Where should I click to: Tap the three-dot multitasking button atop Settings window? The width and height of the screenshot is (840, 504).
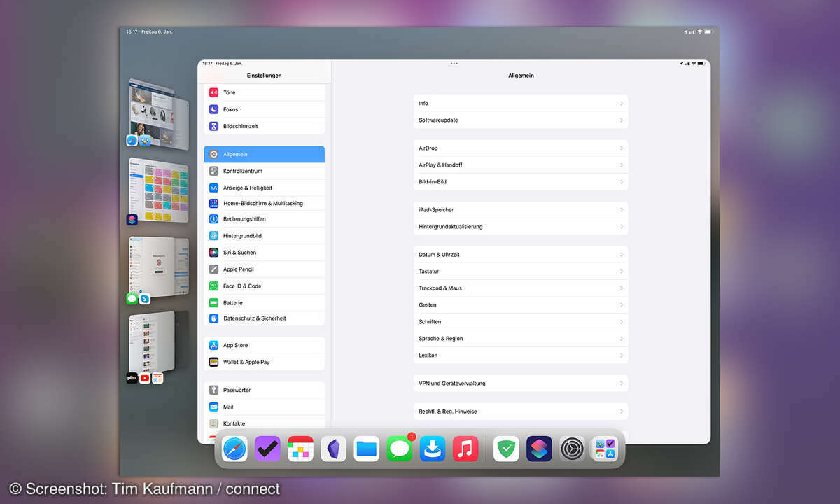(454, 64)
